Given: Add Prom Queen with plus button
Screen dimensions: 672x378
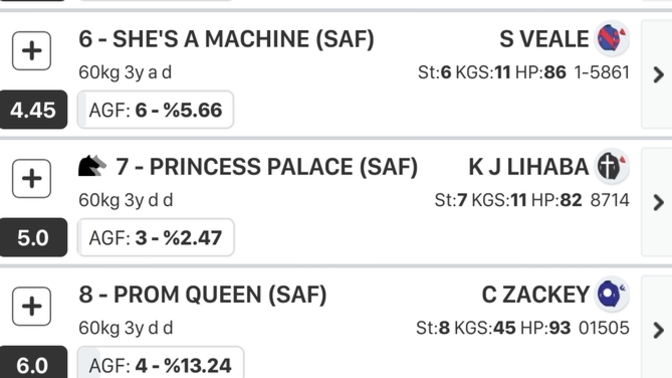Looking at the screenshot, I should tap(31, 306).
